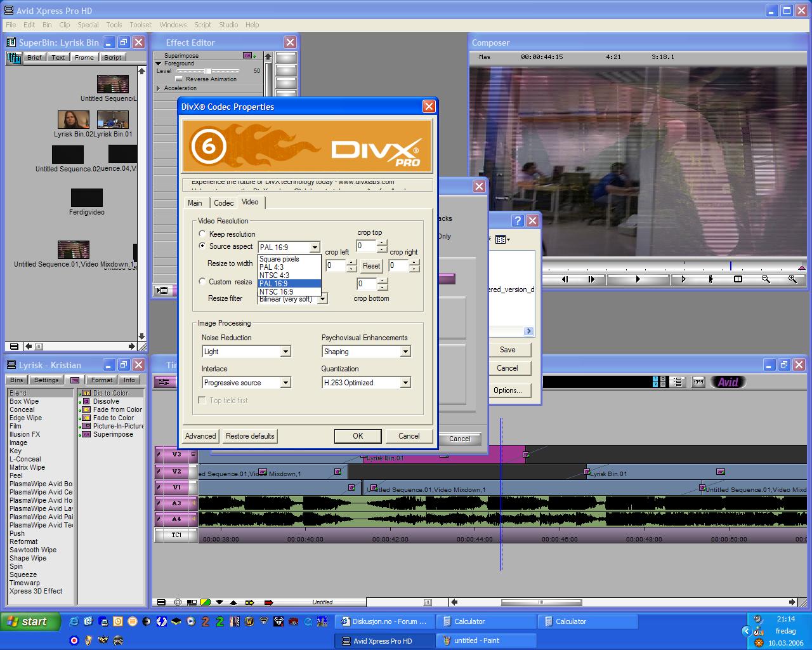Viewport: 812px width, 650px height.
Task: Expand Acceleration in Effect Editor
Action: pyautogui.click(x=159, y=88)
